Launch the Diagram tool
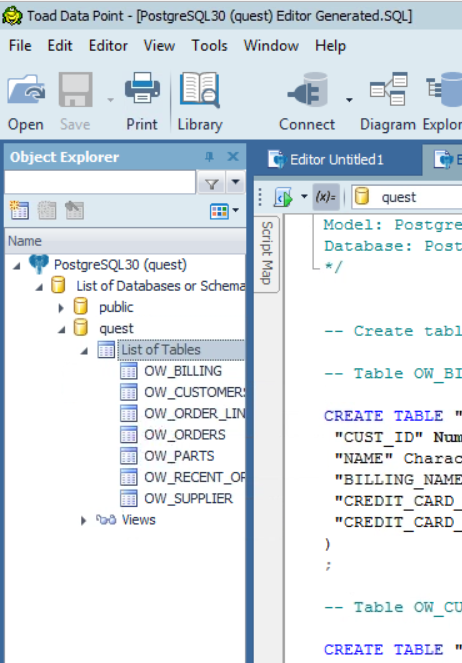This screenshot has height=663, width=462. tap(388, 102)
